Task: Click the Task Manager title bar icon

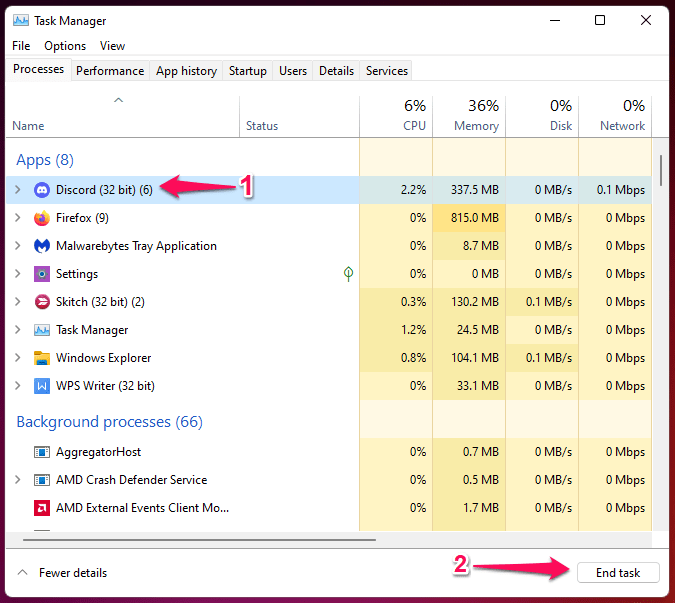Action: 21,20
